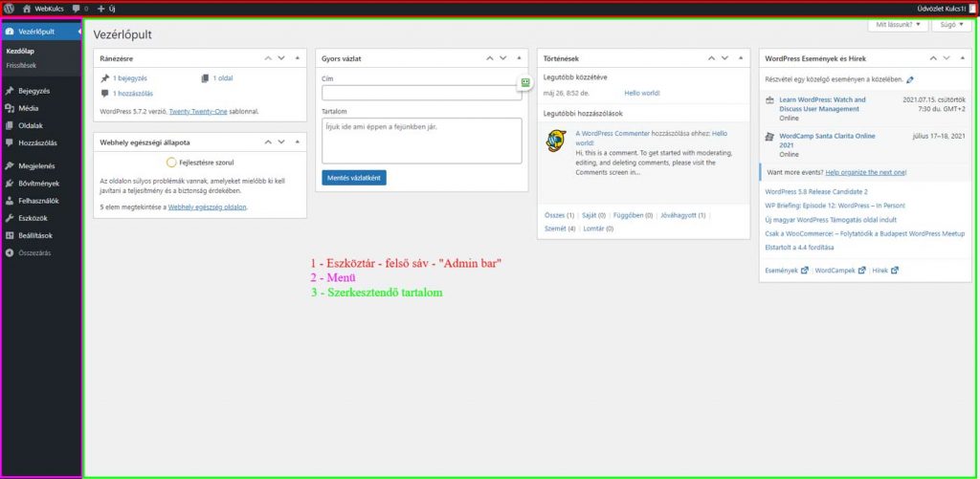Click the Cím title input field

[422, 93]
